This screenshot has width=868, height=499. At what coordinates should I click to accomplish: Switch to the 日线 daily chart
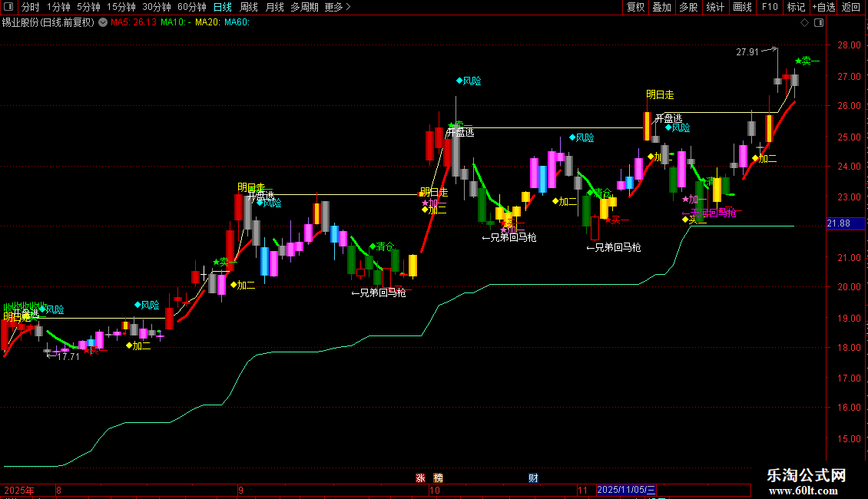[223, 7]
